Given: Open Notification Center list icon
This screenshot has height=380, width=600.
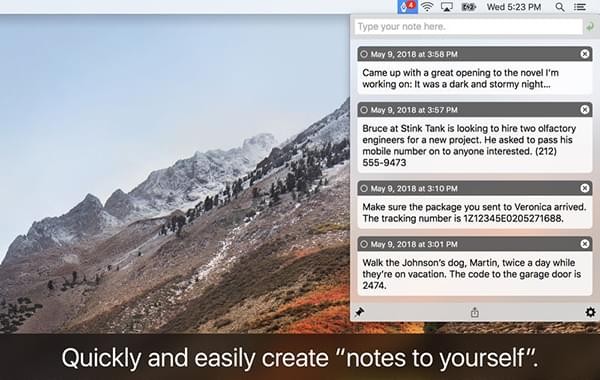Looking at the screenshot, I should [x=580, y=7].
